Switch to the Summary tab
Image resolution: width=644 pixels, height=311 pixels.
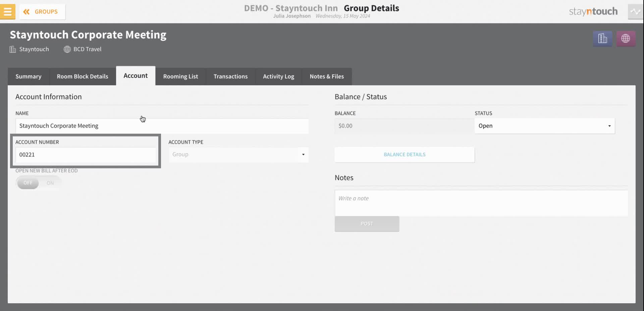pyautogui.click(x=29, y=77)
